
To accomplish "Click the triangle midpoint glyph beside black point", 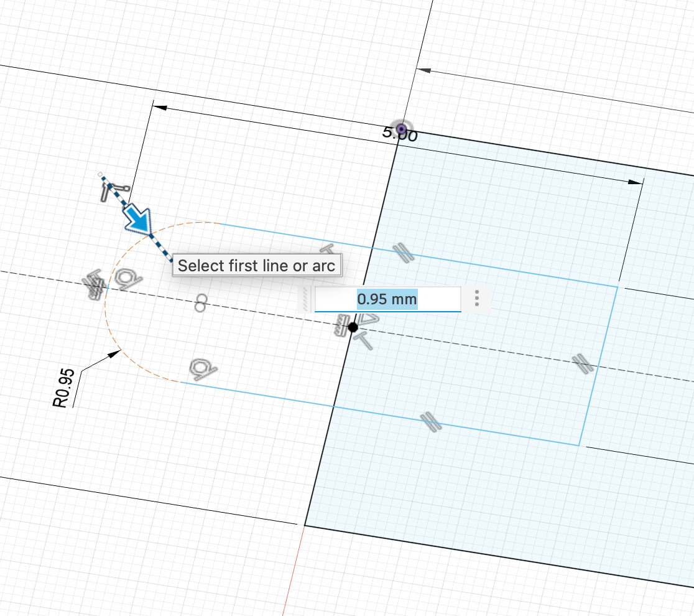I will pyautogui.click(x=369, y=318).
